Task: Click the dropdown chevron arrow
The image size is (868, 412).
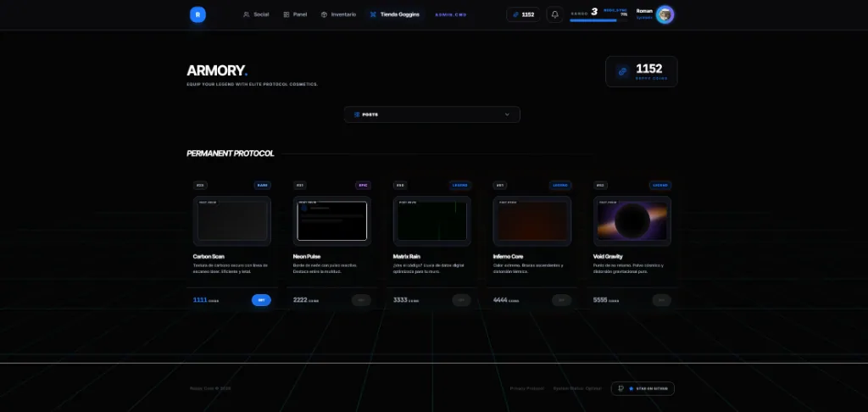Action: point(507,114)
